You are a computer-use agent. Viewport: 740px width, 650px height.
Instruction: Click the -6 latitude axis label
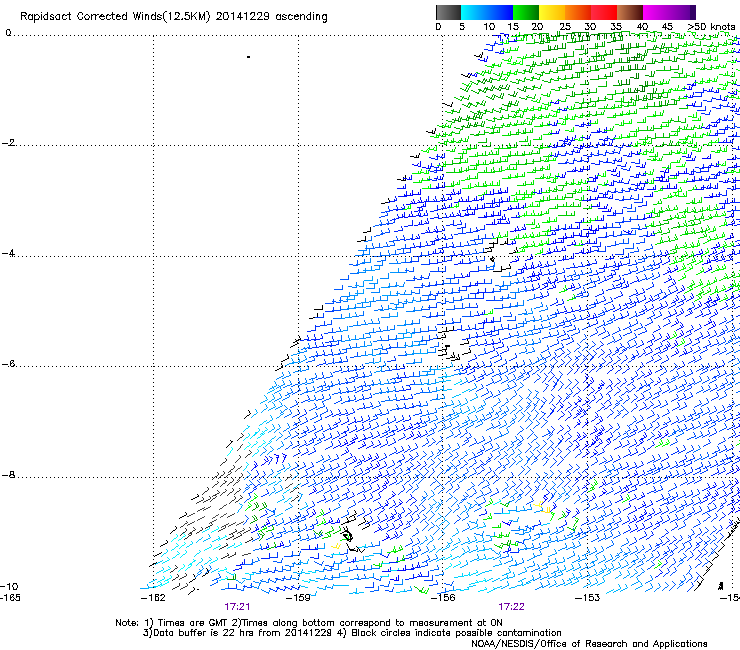[x=9, y=364]
